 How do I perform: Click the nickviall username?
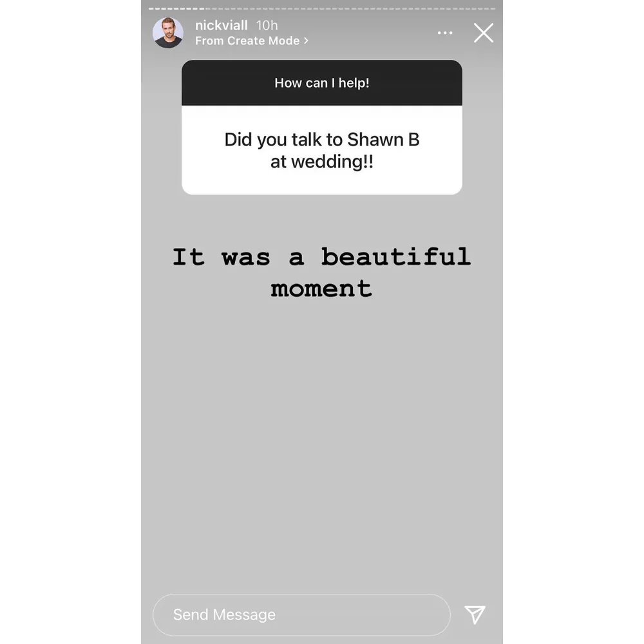pos(221,26)
